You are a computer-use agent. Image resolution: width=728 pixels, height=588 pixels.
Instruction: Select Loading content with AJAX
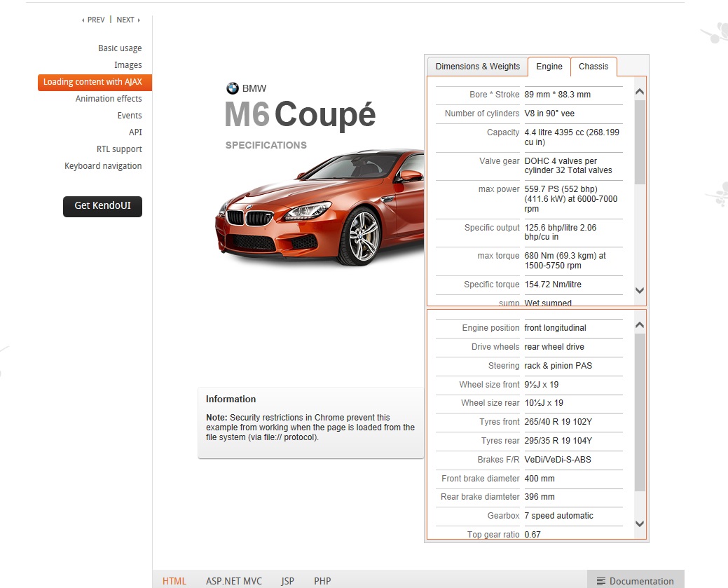[95, 82]
